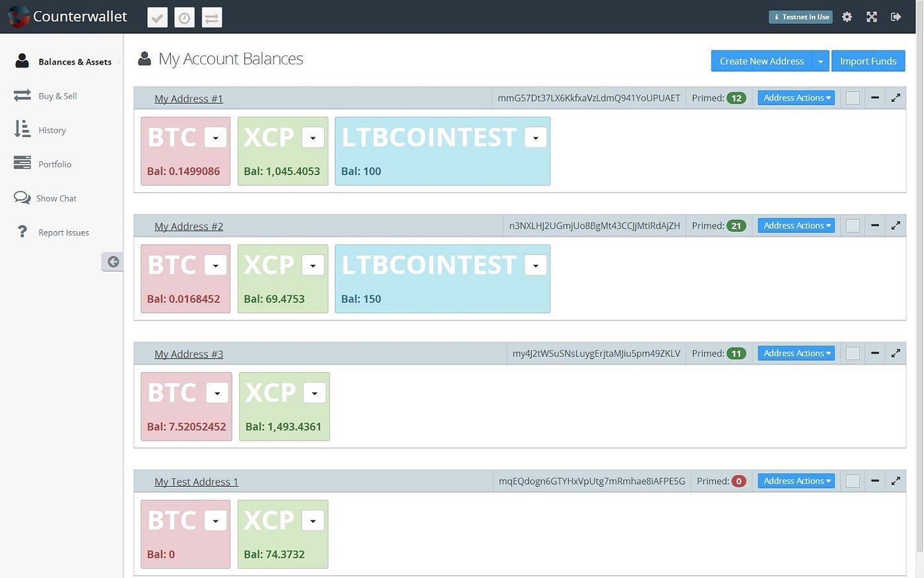Minimize the My Address #3 panel
924x578 pixels.
(x=874, y=353)
